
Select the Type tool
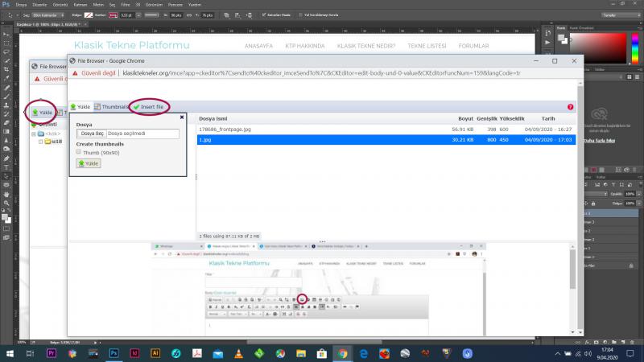6,167
